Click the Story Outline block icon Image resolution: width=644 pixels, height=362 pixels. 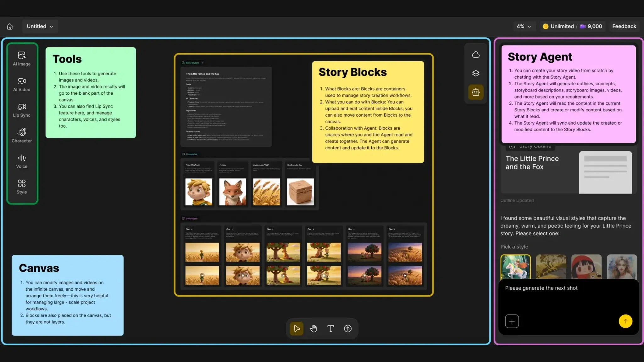[x=183, y=63]
